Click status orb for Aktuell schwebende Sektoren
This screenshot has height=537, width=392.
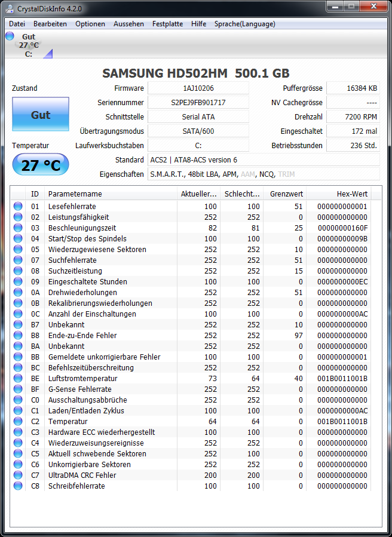[18, 454]
